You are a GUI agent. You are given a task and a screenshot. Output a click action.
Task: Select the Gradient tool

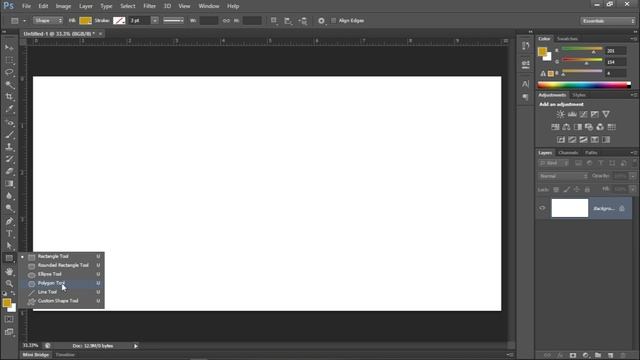coord(9,184)
